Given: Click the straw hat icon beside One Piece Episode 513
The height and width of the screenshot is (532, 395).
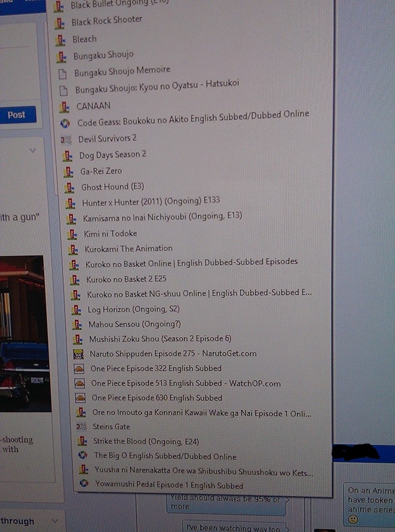Looking at the screenshot, I should 80,383.
